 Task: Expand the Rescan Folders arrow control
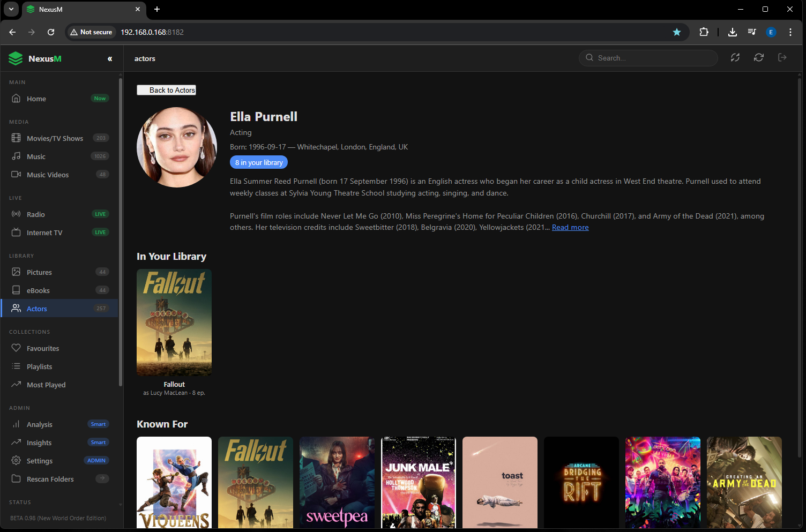click(x=102, y=478)
